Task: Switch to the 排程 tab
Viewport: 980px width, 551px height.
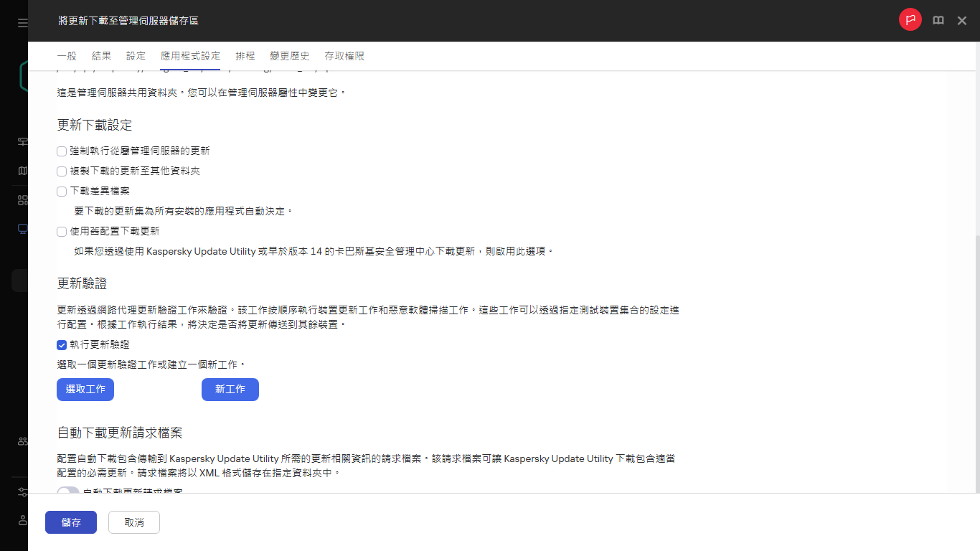Action: (x=245, y=55)
